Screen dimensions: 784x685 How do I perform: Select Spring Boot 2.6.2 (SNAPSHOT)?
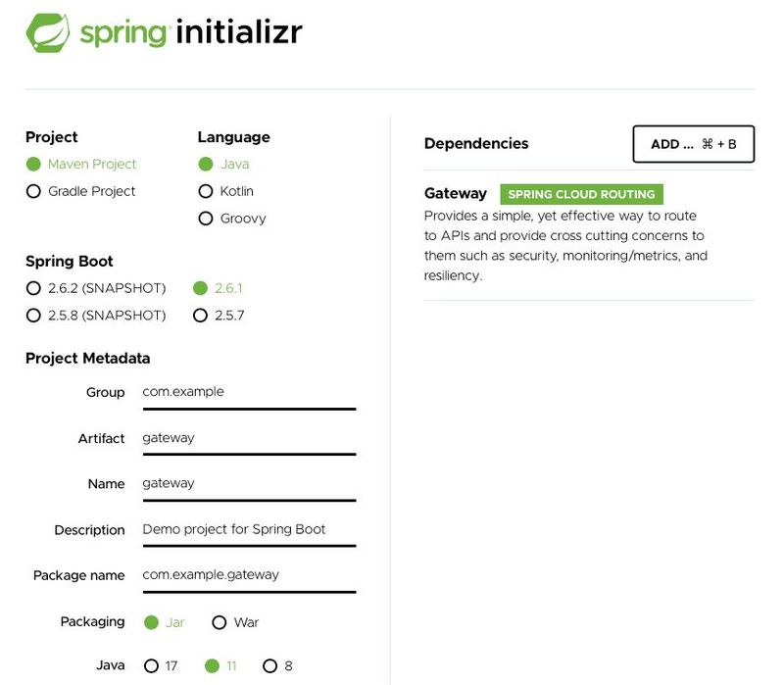tap(33, 289)
